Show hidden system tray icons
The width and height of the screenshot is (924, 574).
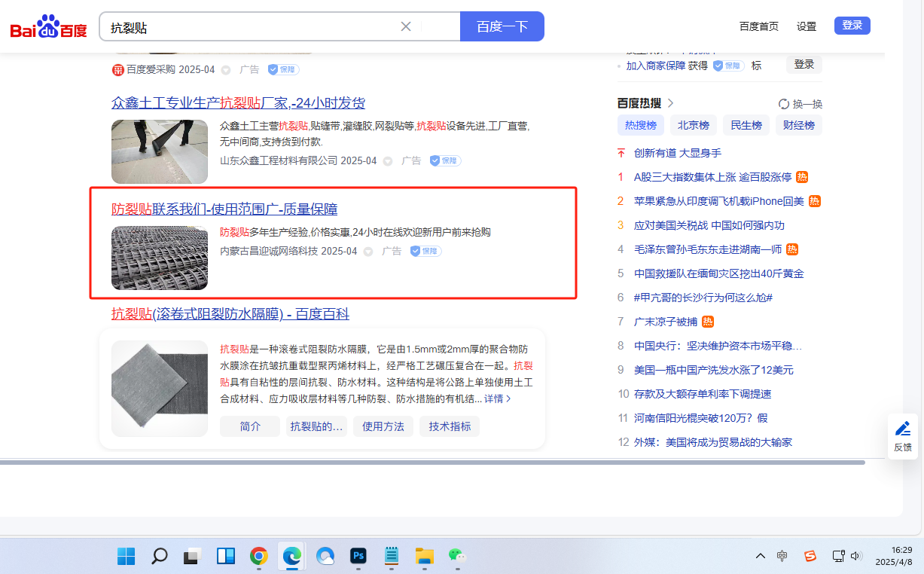point(760,556)
